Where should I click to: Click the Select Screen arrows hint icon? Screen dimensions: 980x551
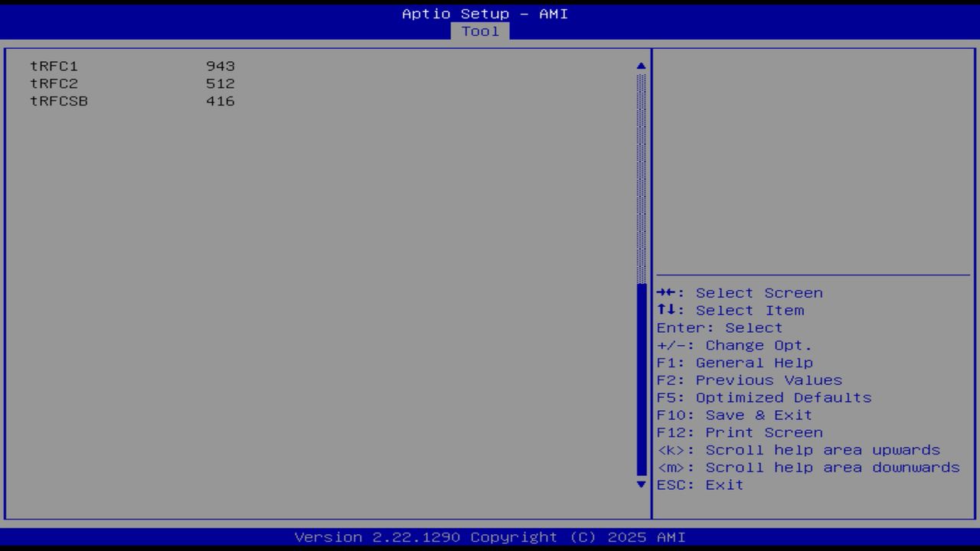[668, 292]
